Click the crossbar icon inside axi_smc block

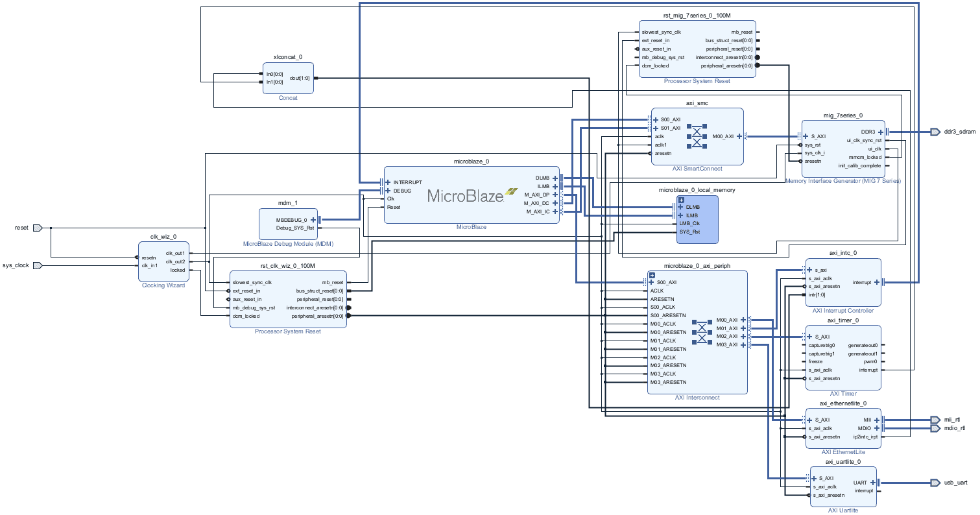(x=697, y=136)
